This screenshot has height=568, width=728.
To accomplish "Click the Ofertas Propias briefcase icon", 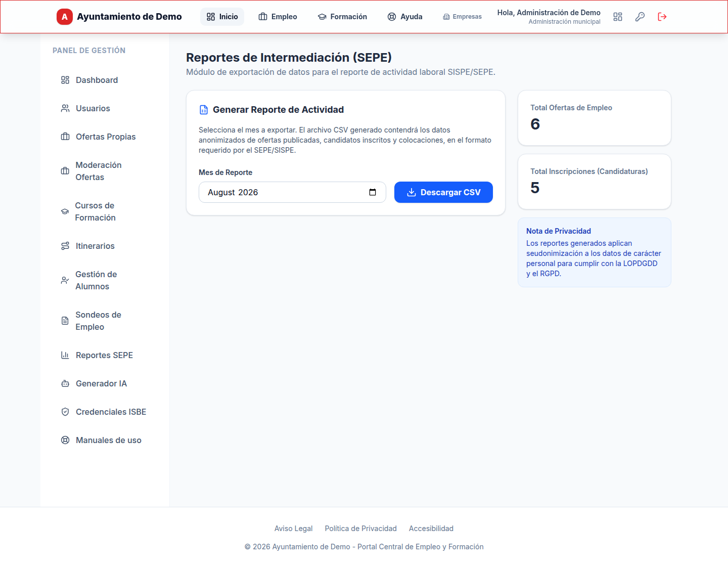I will (65, 137).
